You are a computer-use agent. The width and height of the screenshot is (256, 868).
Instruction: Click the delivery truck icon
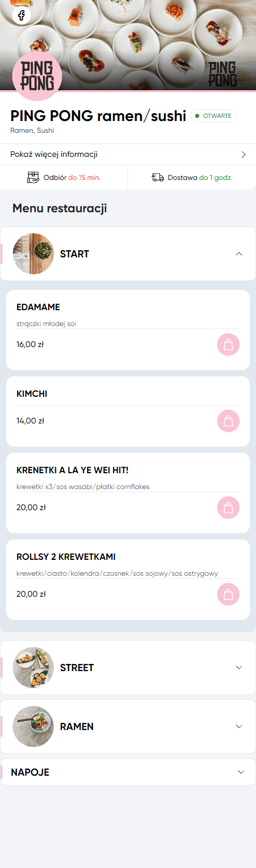coord(158,177)
